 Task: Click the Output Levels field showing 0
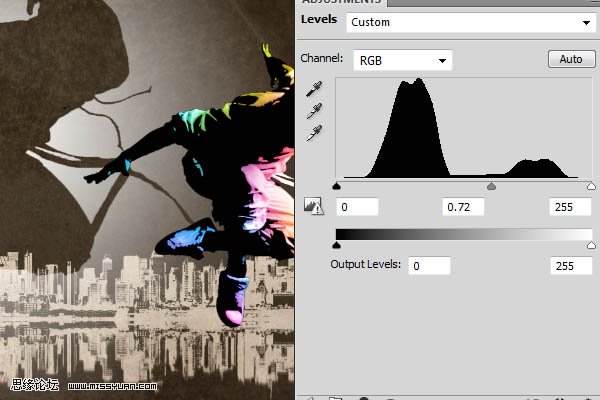(x=429, y=266)
